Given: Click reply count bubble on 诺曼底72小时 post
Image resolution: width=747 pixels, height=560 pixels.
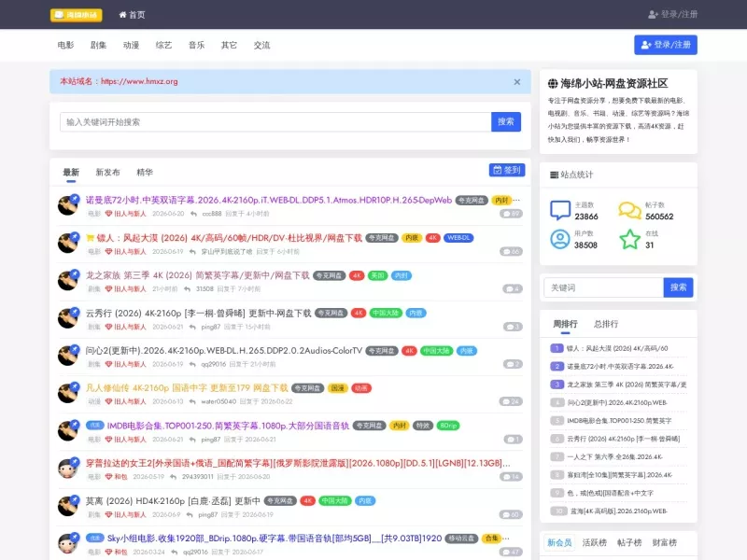Looking at the screenshot, I should coord(511,214).
